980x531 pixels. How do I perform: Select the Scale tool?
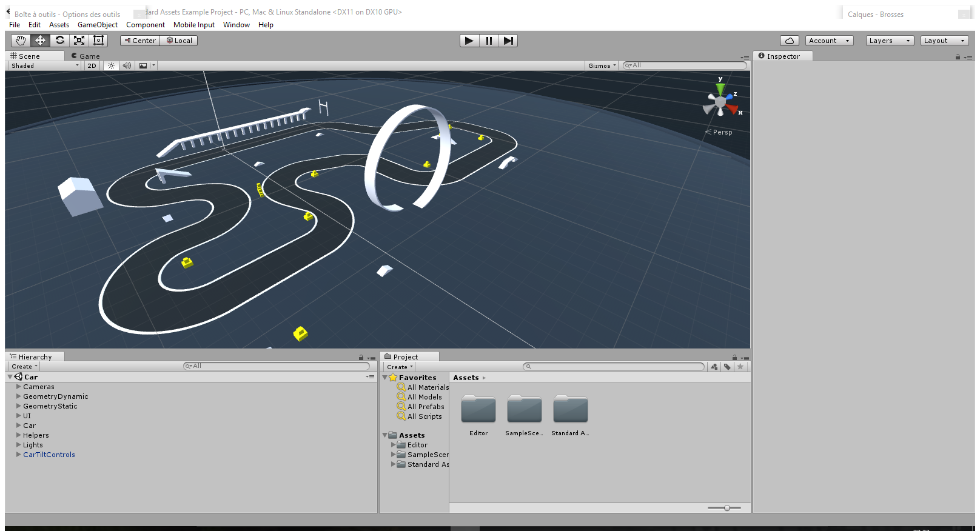[79, 41]
